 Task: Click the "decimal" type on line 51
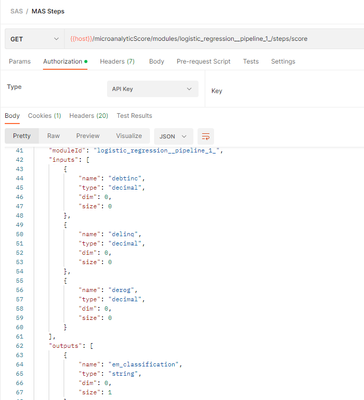point(125,243)
